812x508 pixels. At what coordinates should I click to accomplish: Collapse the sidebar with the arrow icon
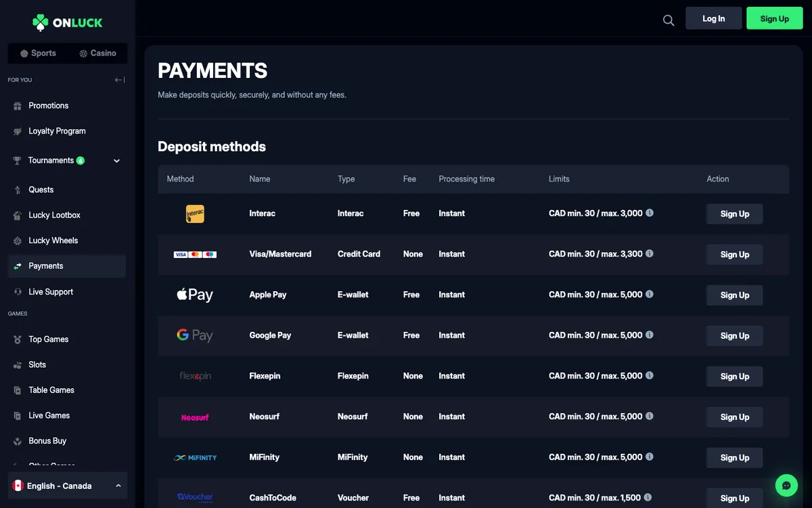point(120,80)
